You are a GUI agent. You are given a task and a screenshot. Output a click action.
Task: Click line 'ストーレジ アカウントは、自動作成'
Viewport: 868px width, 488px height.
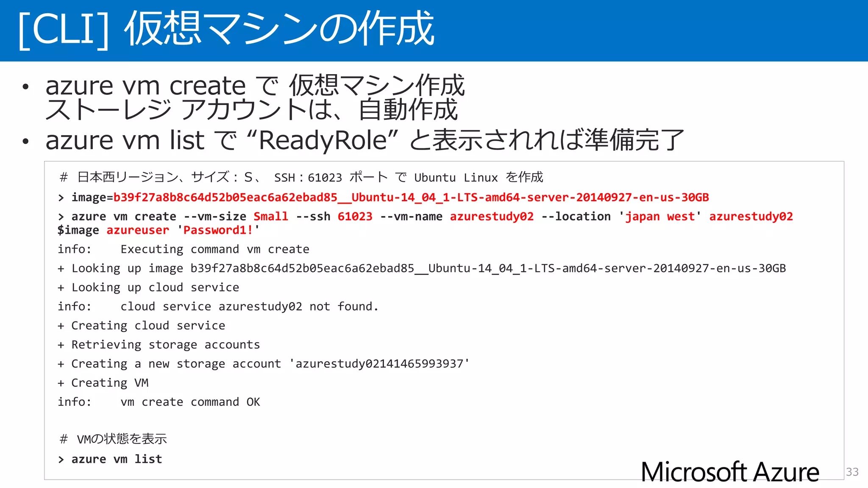click(252, 109)
